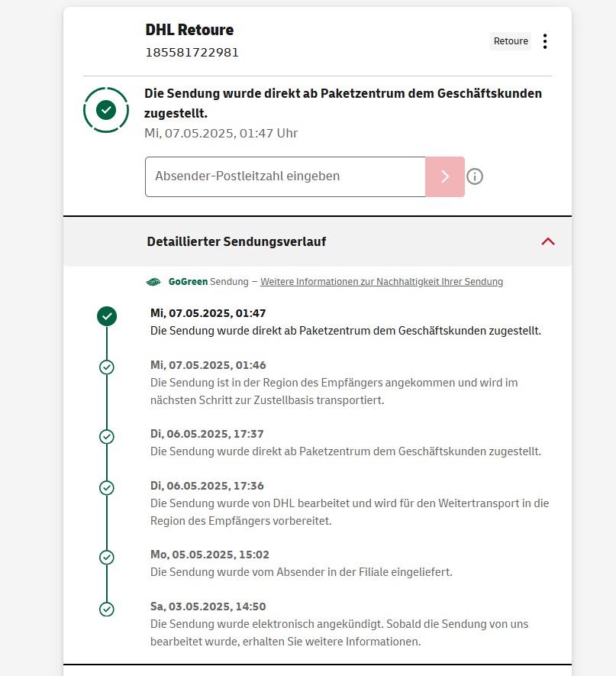Click the timestamp 'Mi, 07.05.2025, 01:47 Uhr'
The width and height of the screenshot is (616, 676).
(x=221, y=133)
